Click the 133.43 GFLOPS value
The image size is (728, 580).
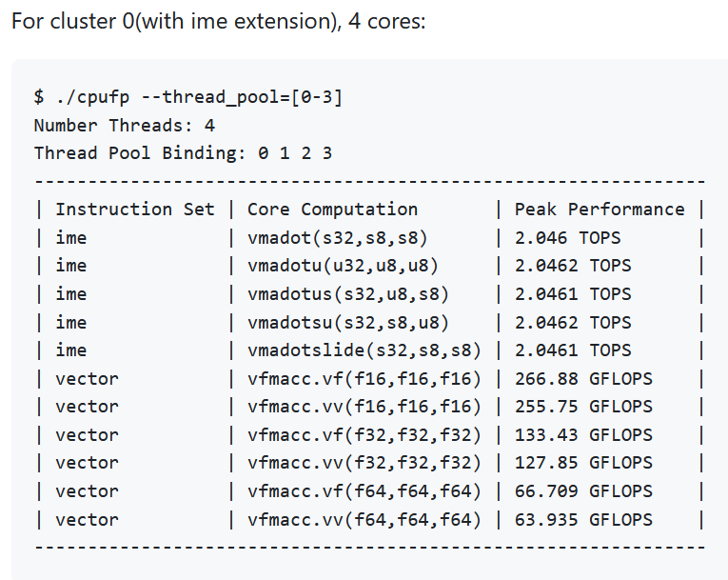583,434
